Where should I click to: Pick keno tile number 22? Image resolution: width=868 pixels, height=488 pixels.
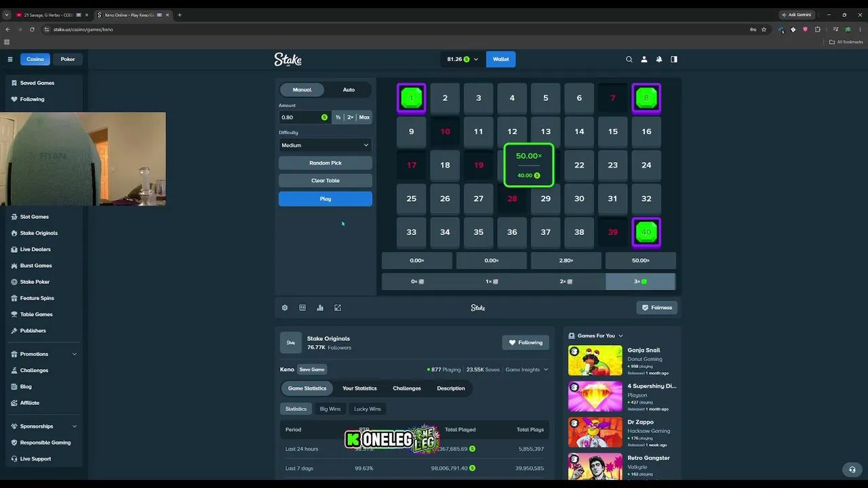(579, 165)
